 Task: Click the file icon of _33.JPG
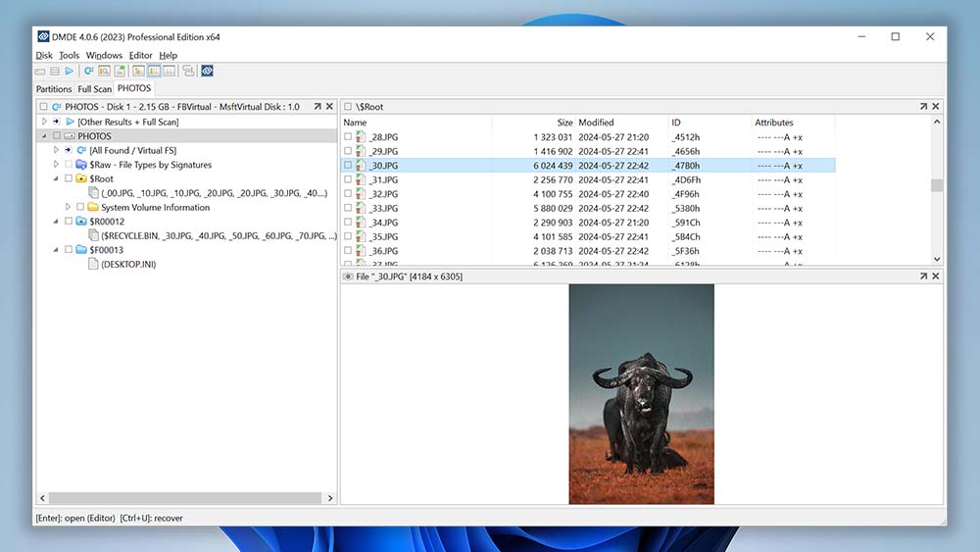click(361, 208)
